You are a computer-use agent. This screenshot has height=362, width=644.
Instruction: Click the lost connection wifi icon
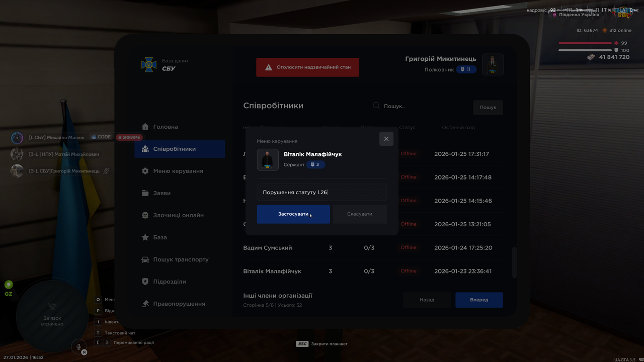click(52, 307)
